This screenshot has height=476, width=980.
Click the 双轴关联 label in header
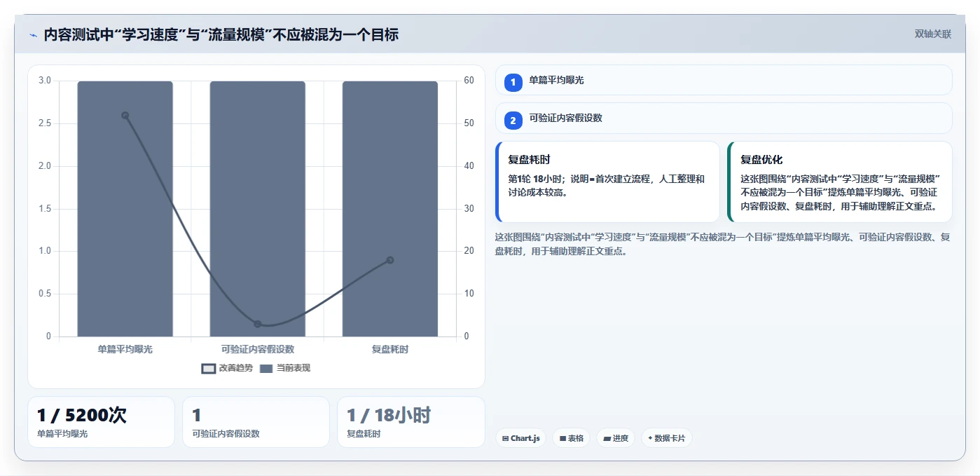(932, 34)
